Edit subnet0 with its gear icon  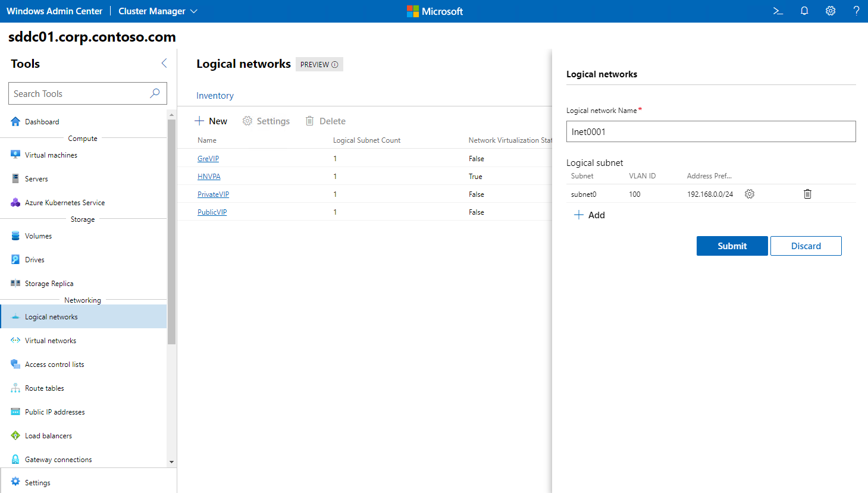(x=750, y=194)
